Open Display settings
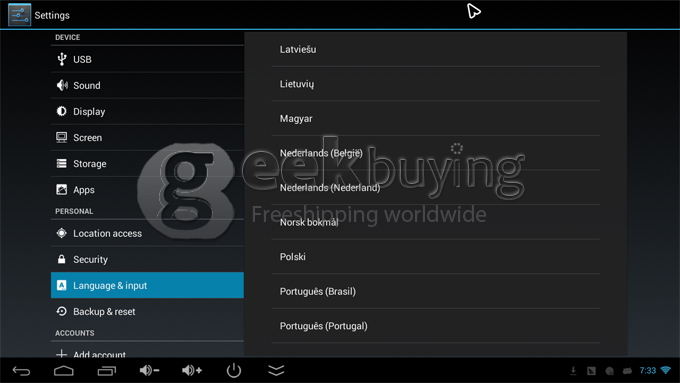Screen dimensions: 680x383 [x=147, y=111]
